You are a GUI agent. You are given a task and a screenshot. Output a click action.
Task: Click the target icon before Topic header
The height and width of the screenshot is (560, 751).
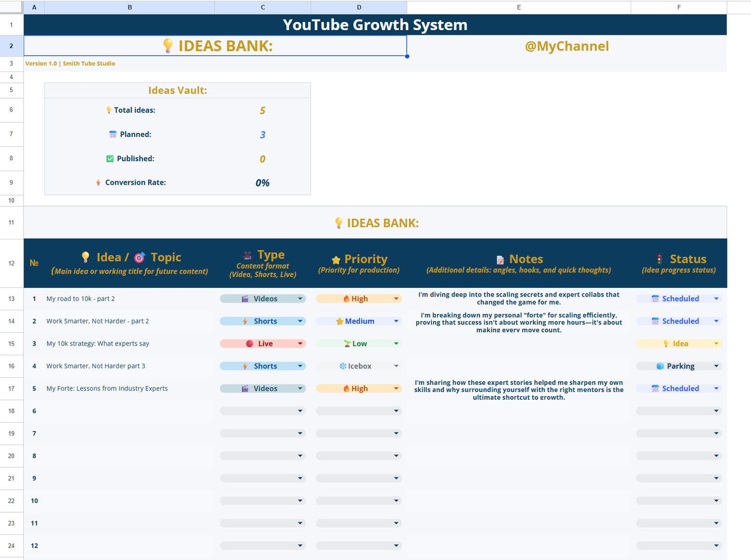point(139,258)
